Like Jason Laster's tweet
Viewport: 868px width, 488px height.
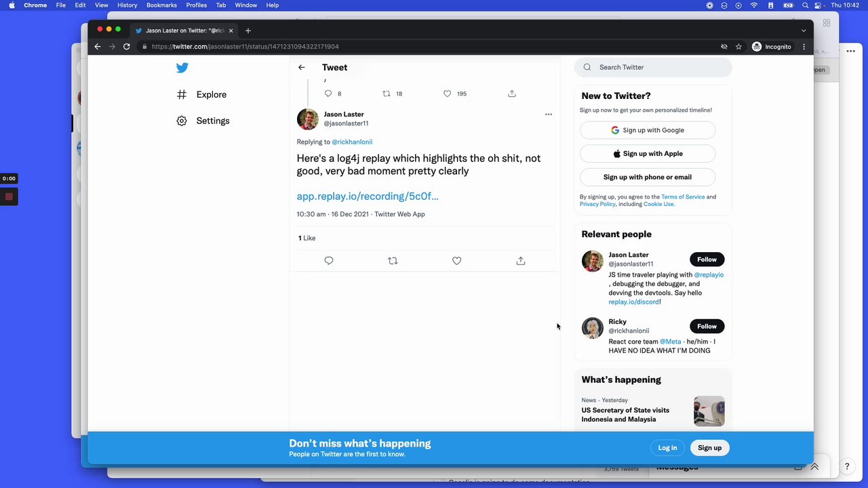[x=456, y=261]
